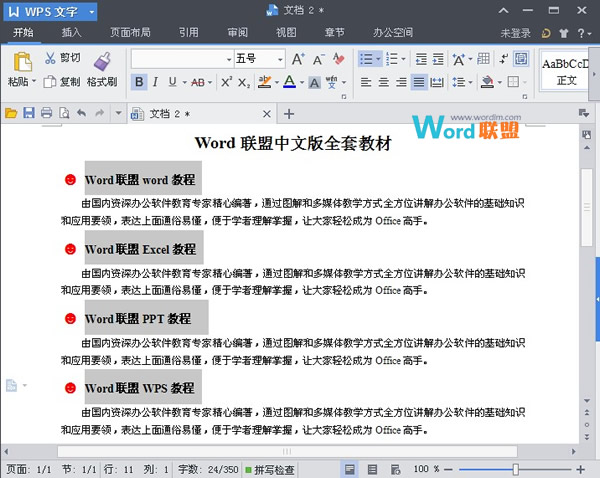
Task: Click the superscript X² icon
Action: click(227, 82)
